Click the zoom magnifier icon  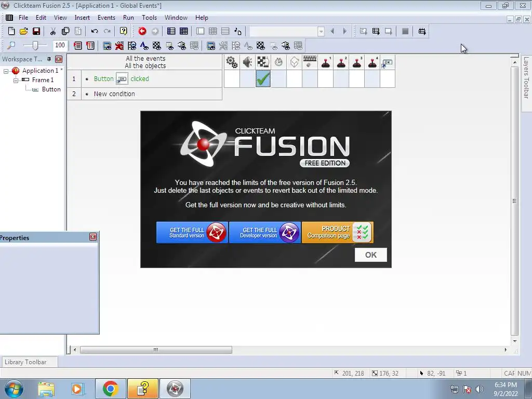[11, 46]
